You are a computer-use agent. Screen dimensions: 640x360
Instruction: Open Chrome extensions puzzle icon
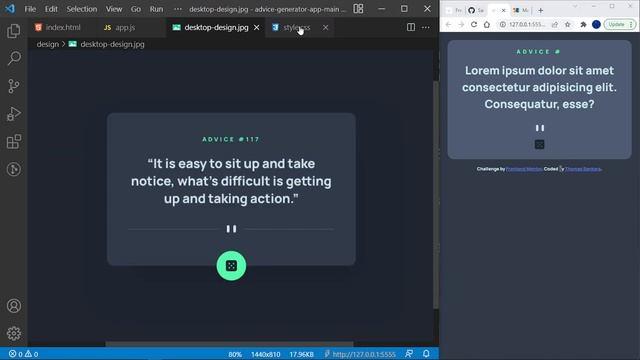583,24
